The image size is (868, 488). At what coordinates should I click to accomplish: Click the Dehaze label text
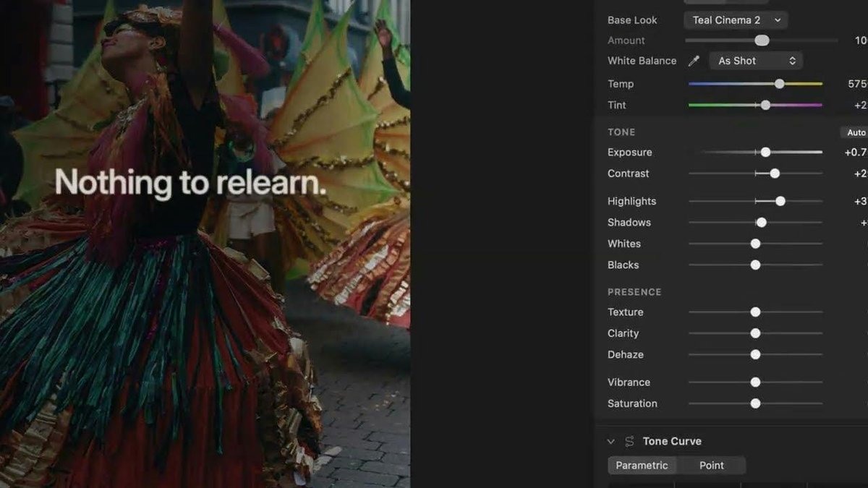626,355
